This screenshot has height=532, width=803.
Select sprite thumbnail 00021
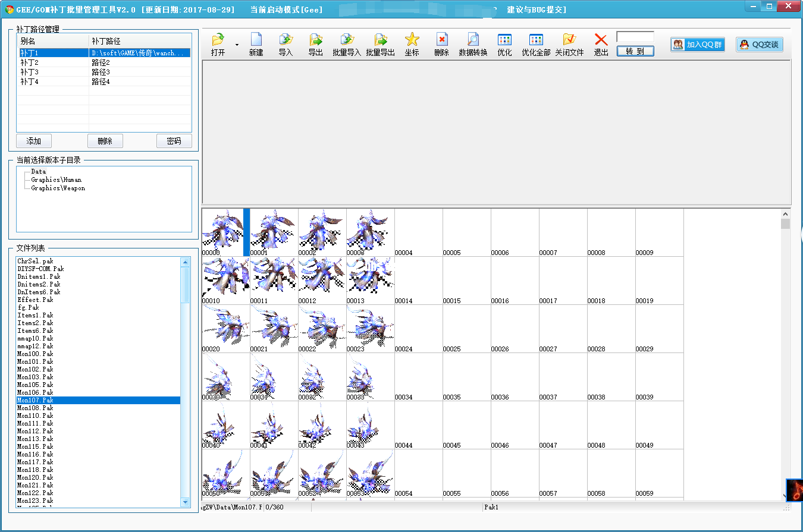(x=274, y=328)
